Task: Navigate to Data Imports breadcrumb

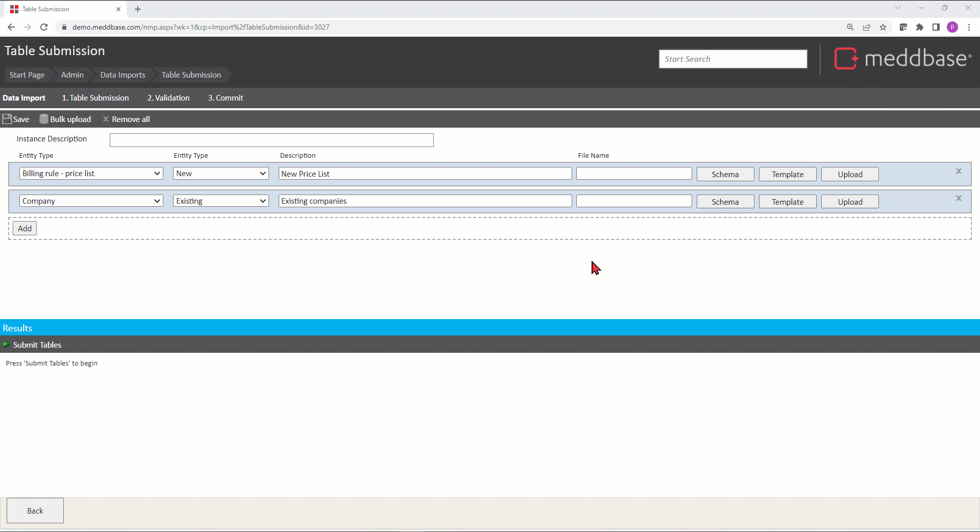Action: 122,75
